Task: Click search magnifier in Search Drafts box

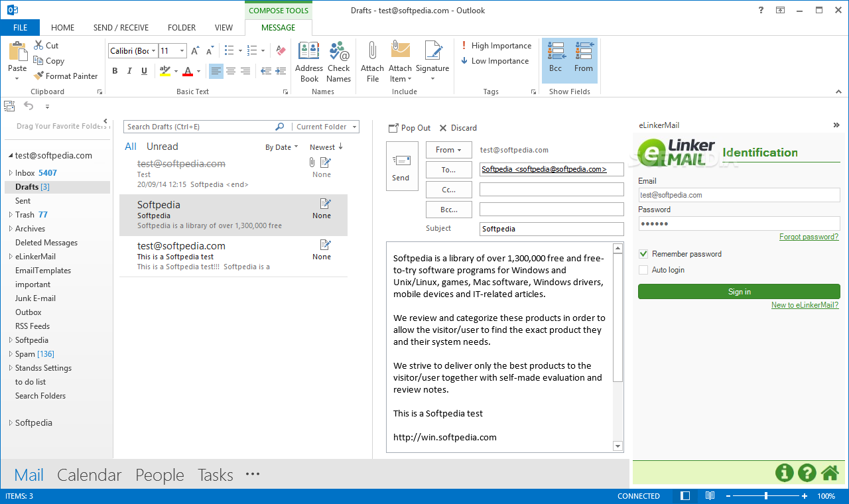Action: tap(280, 127)
